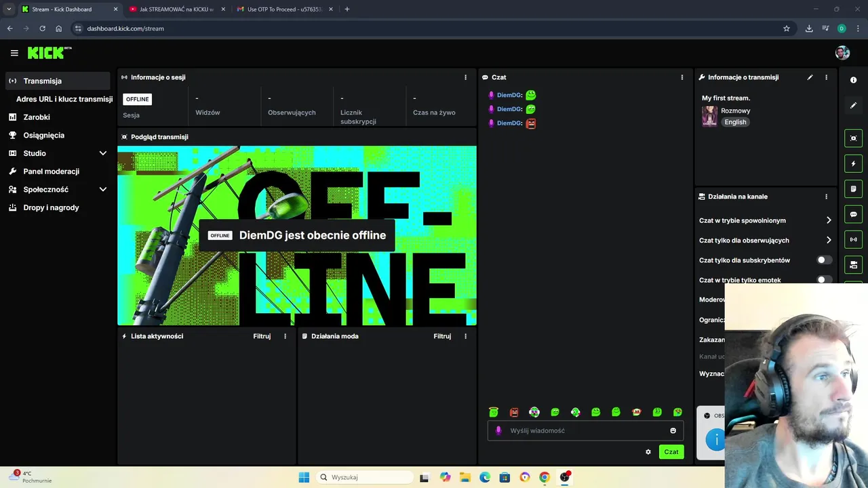Send message with green Czat button
Image resolution: width=868 pixels, height=488 pixels.
click(x=671, y=452)
